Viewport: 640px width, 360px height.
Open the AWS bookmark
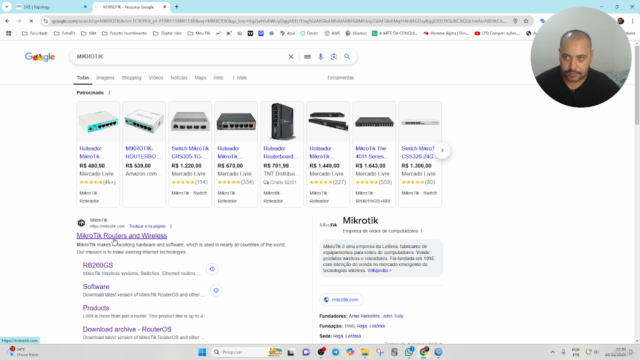tap(332, 33)
